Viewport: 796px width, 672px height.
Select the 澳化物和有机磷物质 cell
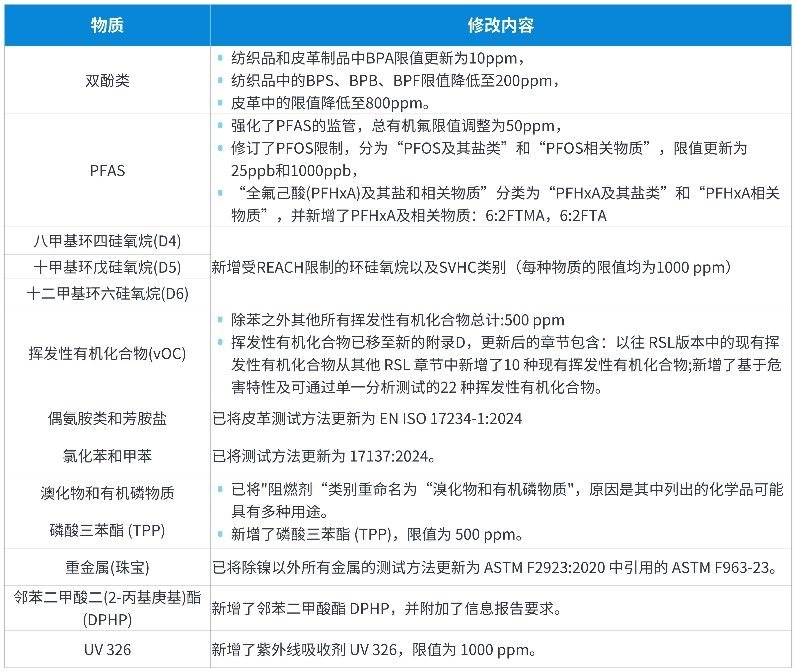click(x=107, y=493)
